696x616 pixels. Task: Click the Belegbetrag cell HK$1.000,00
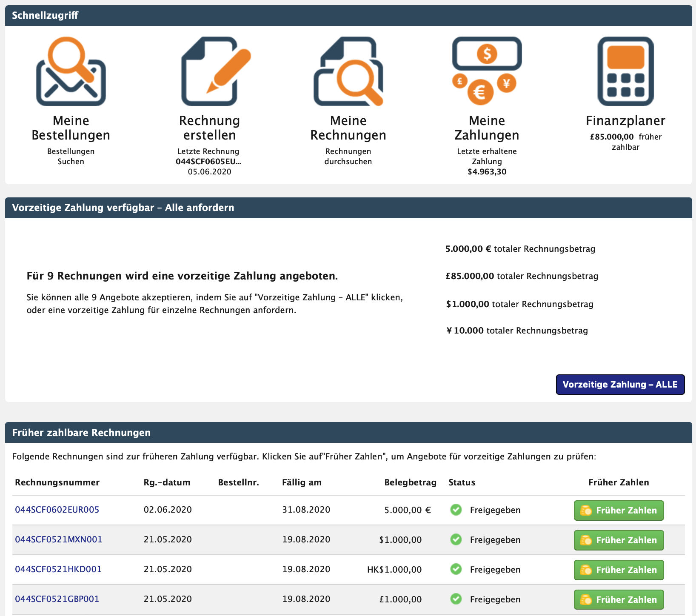click(394, 569)
